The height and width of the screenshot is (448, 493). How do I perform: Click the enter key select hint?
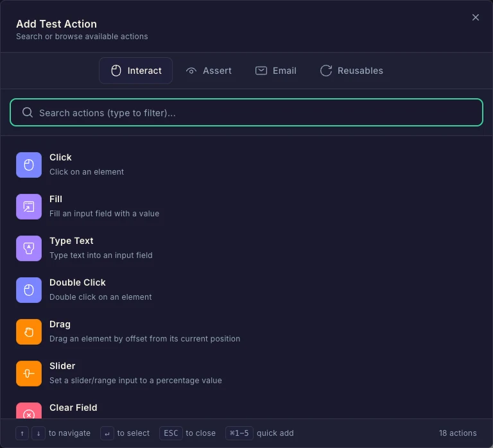[x=107, y=433]
